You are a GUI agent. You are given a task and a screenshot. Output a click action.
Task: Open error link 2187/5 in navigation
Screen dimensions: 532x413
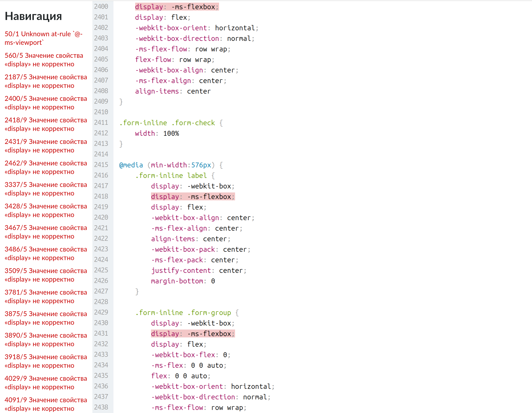point(46,81)
